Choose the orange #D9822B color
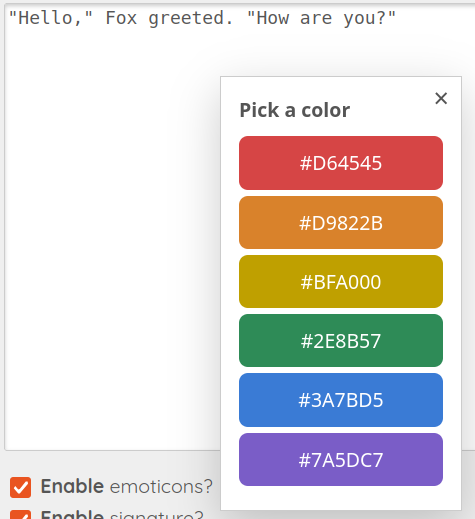This screenshot has height=519, width=475. tap(341, 222)
